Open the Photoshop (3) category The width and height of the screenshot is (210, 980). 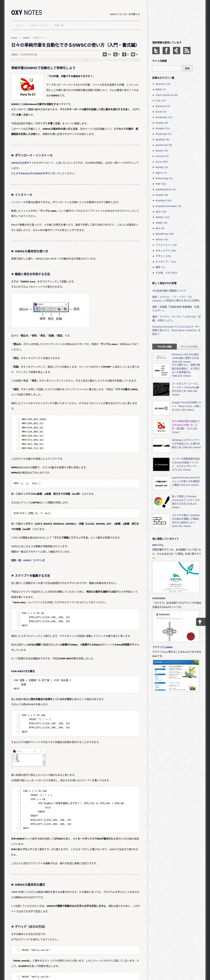[x=164, y=178]
